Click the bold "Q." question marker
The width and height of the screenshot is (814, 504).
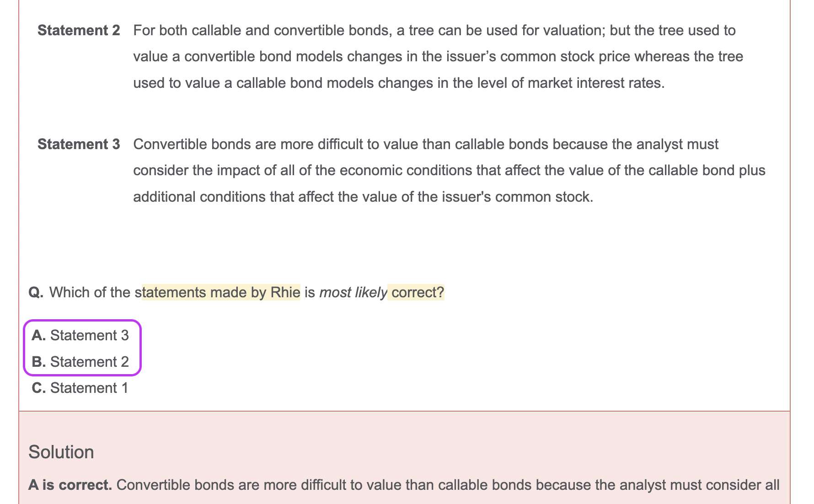coord(36,292)
